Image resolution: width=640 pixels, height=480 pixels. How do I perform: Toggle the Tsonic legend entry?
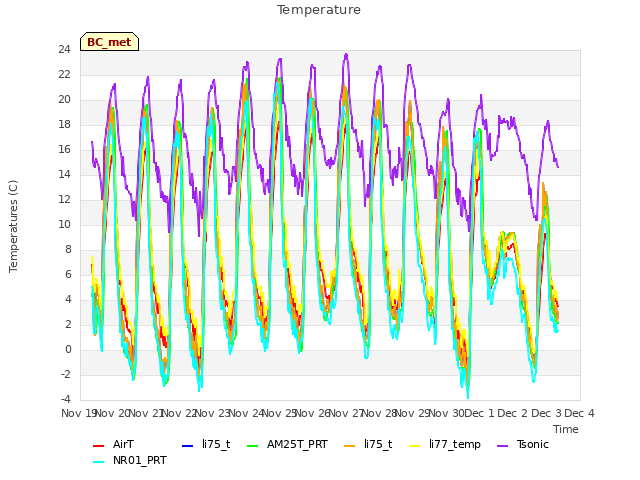point(523,444)
